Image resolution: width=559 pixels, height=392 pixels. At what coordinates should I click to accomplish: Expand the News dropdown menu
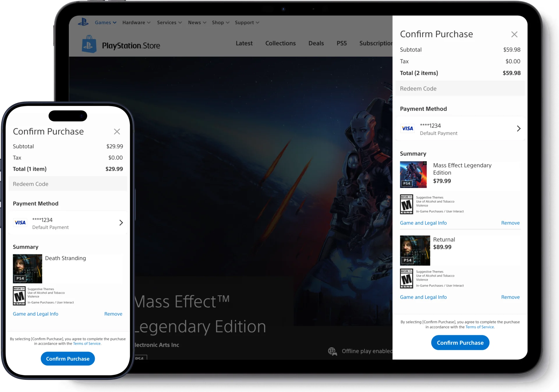click(x=197, y=22)
